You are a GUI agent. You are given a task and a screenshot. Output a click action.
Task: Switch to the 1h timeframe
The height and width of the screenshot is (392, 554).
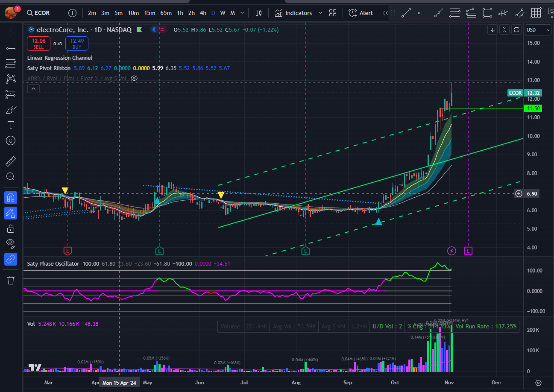(x=180, y=13)
